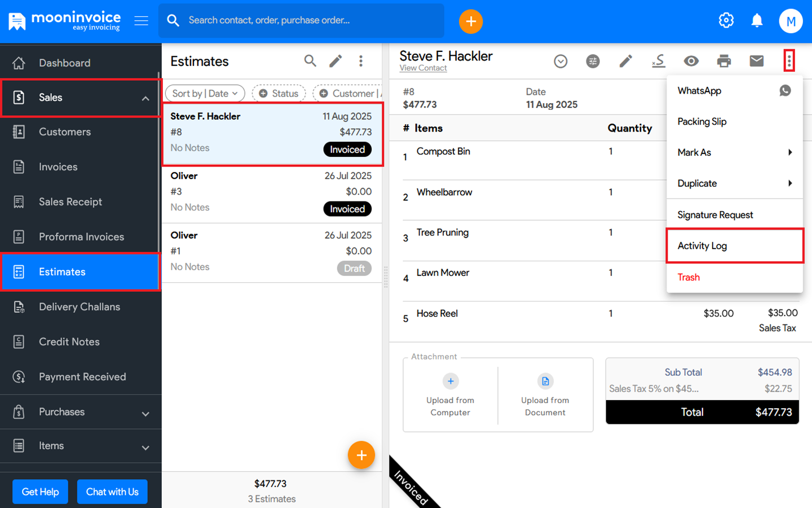This screenshot has width=812, height=508.
Task: Click the email envelope icon
Action: [x=756, y=61]
